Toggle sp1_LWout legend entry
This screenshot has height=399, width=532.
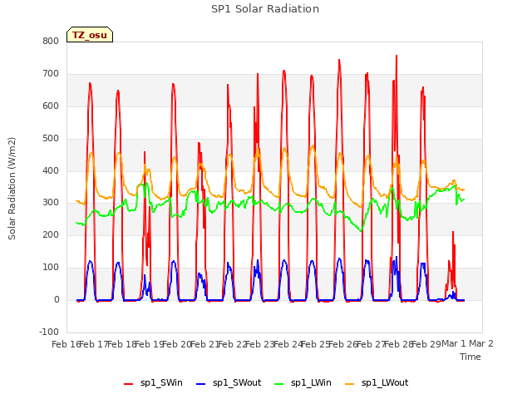click(377, 382)
